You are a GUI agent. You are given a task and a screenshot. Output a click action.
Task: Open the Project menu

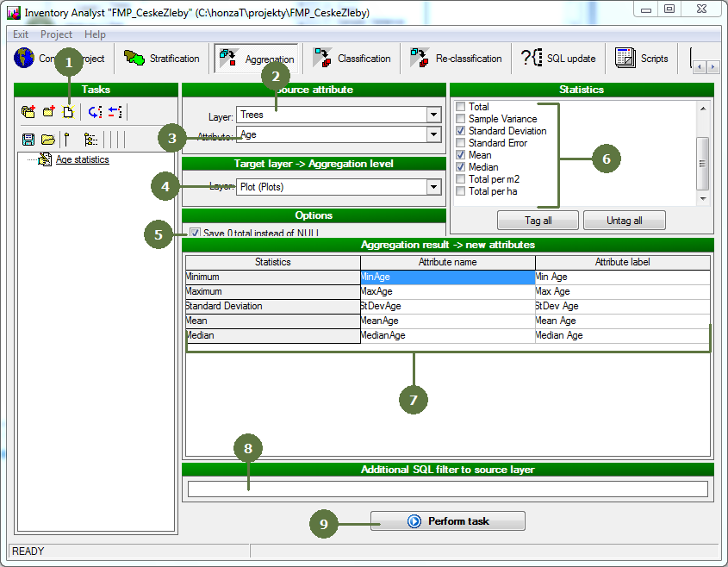click(57, 34)
